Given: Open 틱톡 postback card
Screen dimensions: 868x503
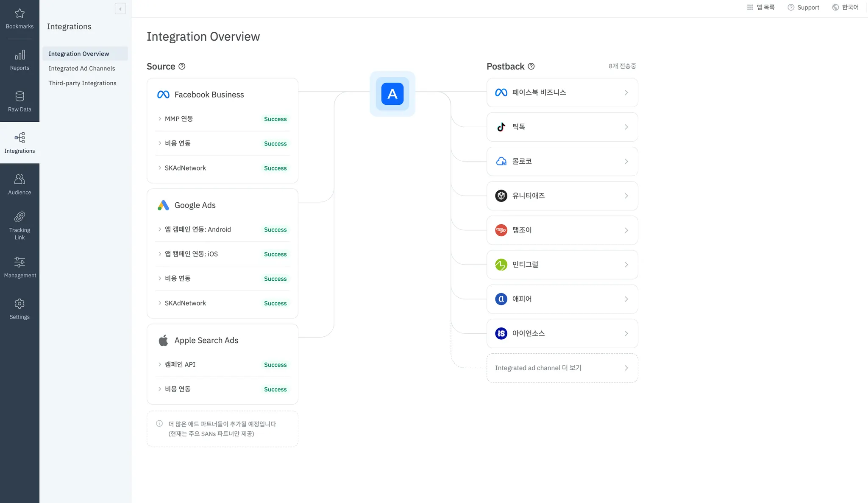Looking at the screenshot, I should tap(562, 127).
